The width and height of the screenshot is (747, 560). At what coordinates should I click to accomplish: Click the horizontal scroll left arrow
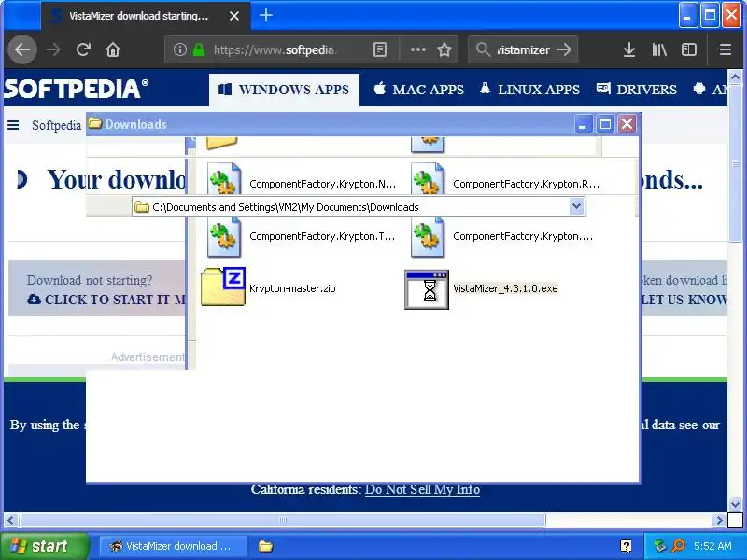[x=11, y=520]
